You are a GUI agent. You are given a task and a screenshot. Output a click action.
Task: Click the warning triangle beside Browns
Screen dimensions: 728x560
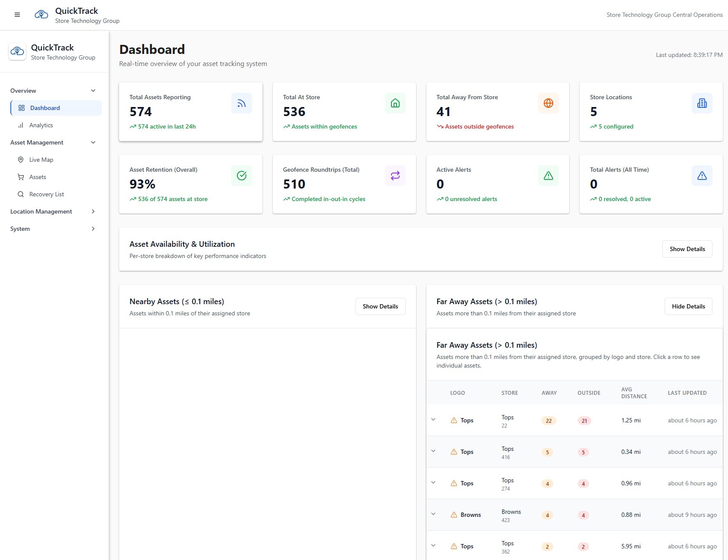coord(454,515)
